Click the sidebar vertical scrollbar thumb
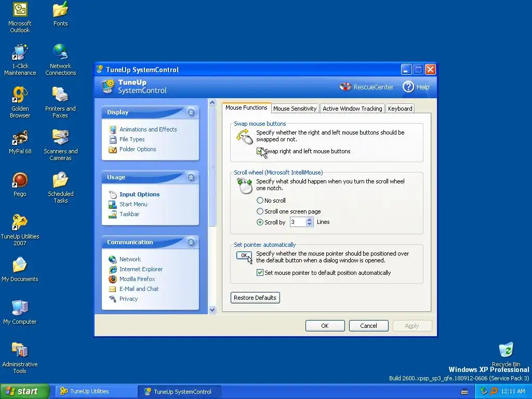The height and width of the screenshot is (399, 532). tap(212, 167)
